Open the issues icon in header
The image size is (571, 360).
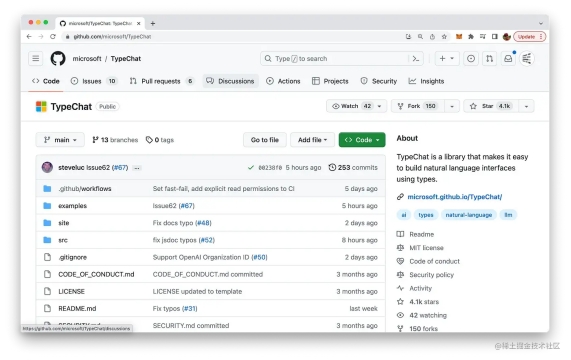point(471,59)
